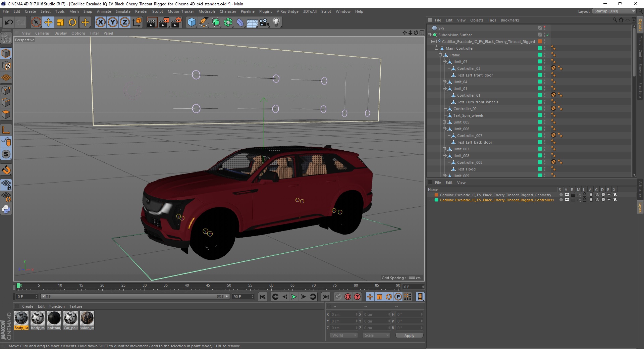Screen dimensions: 644x349
Task: Click the Undo arrow icon
Action: click(9, 22)
